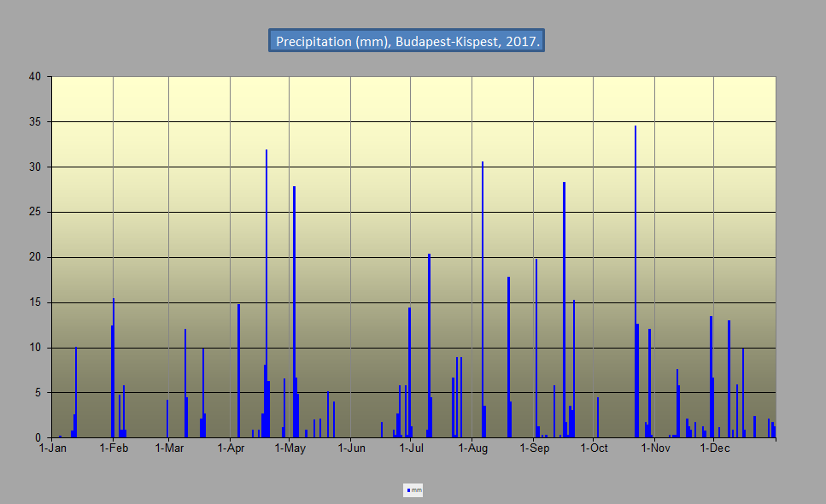Select the '1-Mar' x-axis label
Viewport: 826px width, 504px height.
[169, 448]
